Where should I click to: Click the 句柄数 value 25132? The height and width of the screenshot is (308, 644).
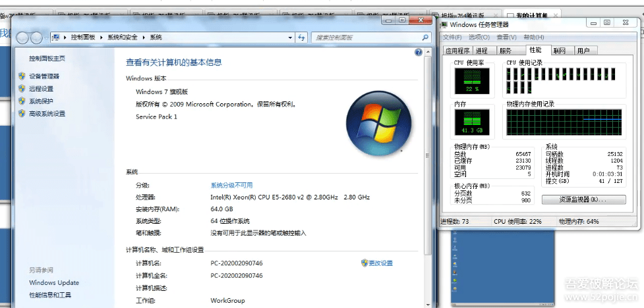point(615,154)
